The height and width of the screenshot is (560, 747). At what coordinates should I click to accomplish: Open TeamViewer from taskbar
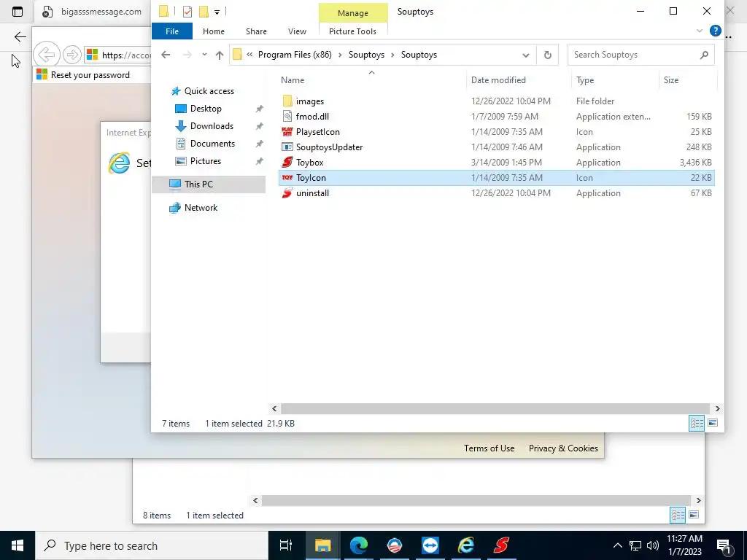[x=430, y=545]
